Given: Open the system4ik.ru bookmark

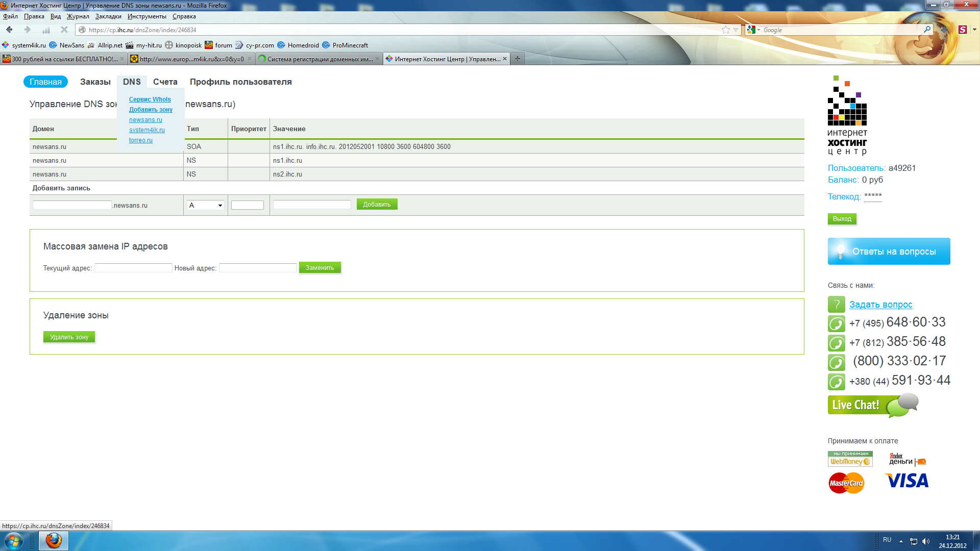Looking at the screenshot, I should click(24, 45).
